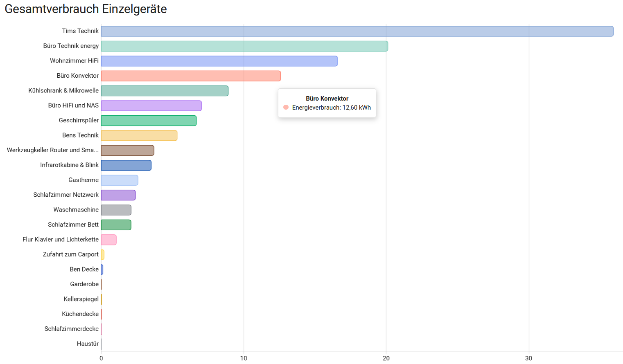Click the tooltip value 'Energieverbrauch: 12,60 kWh'
The image size is (623, 364).
[332, 108]
